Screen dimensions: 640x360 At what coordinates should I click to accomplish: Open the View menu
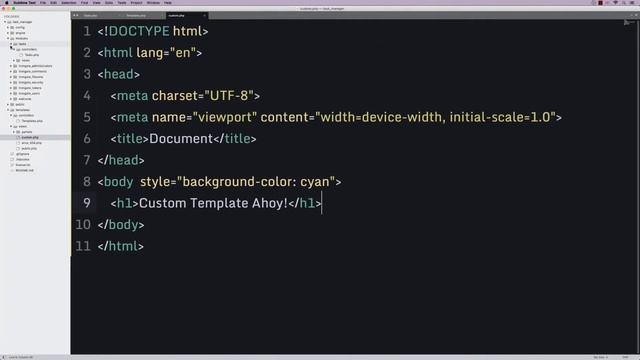coord(96,2)
